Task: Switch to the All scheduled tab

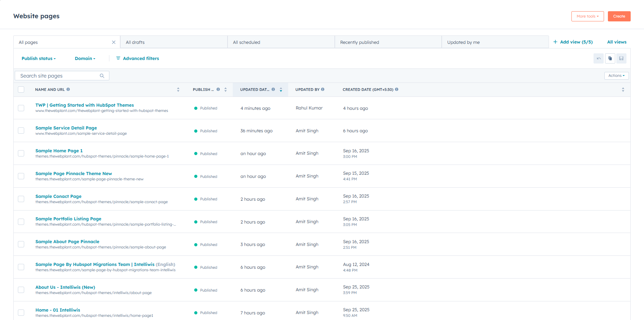Action: pyautogui.click(x=281, y=42)
